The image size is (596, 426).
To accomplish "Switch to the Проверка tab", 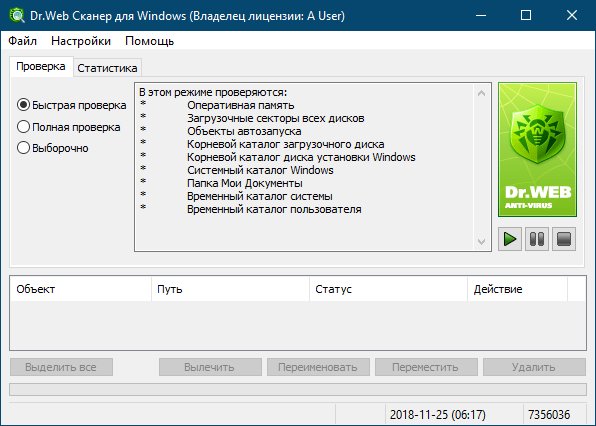I will 41,67.
